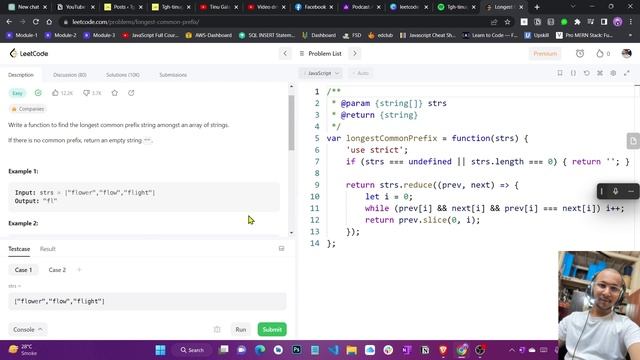Screen dimensions: 640x360
Task: Select the Testcase tab
Action: [x=19, y=249]
